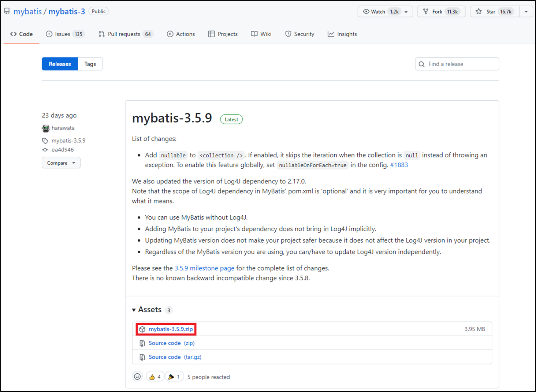The width and height of the screenshot is (536, 392).
Task: Switch to the Tags view
Action: (90, 64)
